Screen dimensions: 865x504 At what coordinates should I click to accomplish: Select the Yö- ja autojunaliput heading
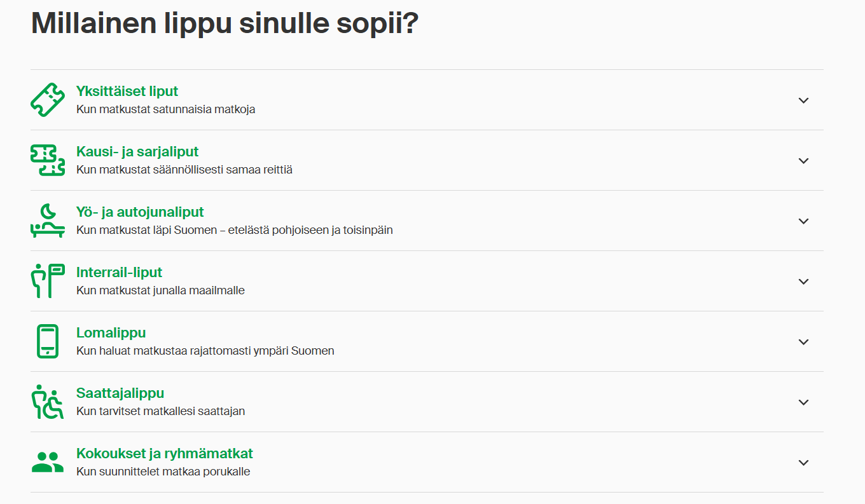pyautogui.click(x=140, y=212)
